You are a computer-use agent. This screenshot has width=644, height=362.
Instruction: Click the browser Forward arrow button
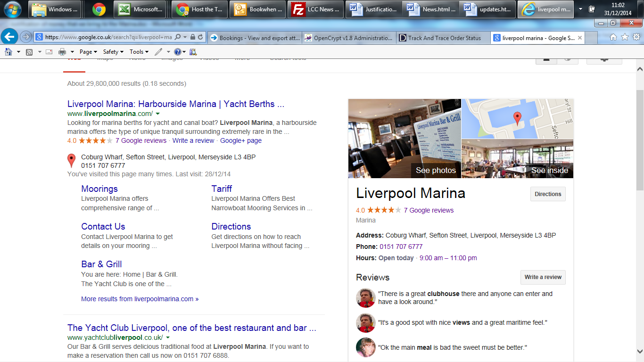tap(26, 37)
